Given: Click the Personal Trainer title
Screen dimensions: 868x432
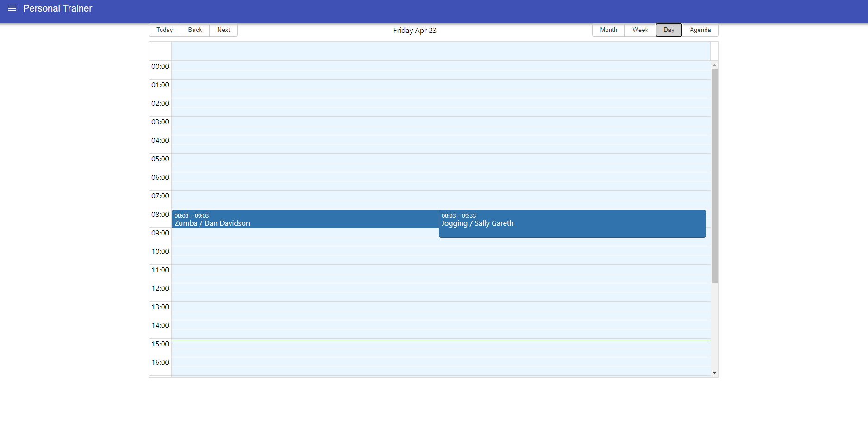Looking at the screenshot, I should click(57, 8).
